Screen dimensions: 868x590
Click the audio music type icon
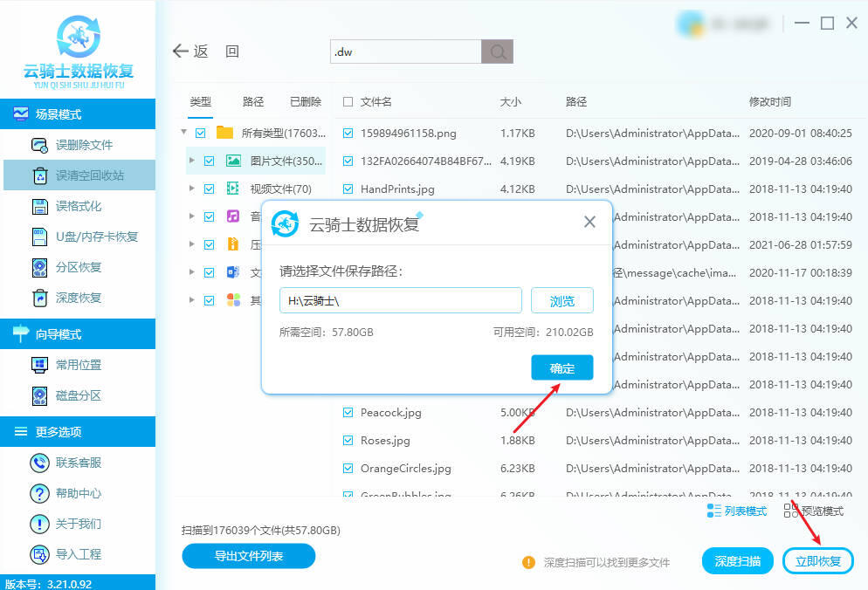233,216
